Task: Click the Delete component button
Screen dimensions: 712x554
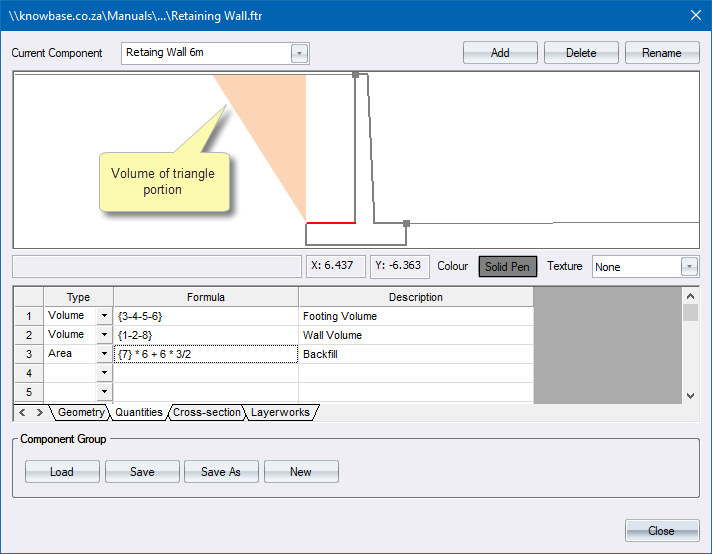Action: (x=581, y=53)
